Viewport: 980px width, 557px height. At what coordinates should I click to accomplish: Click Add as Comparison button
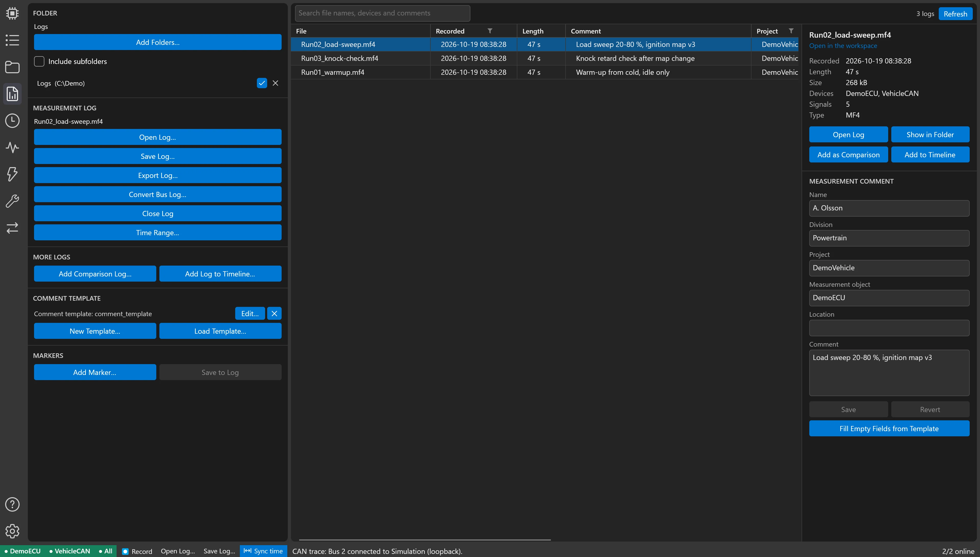click(x=848, y=154)
